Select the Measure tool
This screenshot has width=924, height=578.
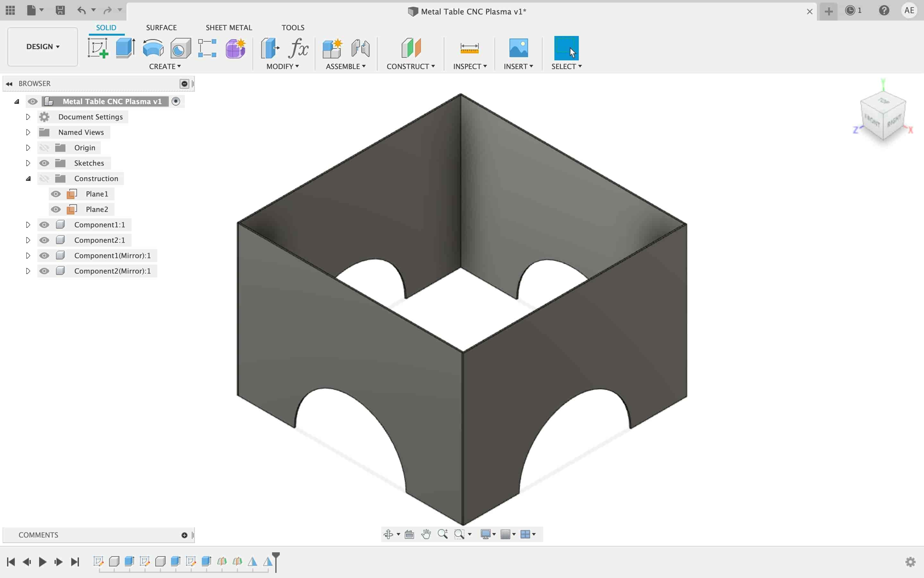(x=469, y=48)
